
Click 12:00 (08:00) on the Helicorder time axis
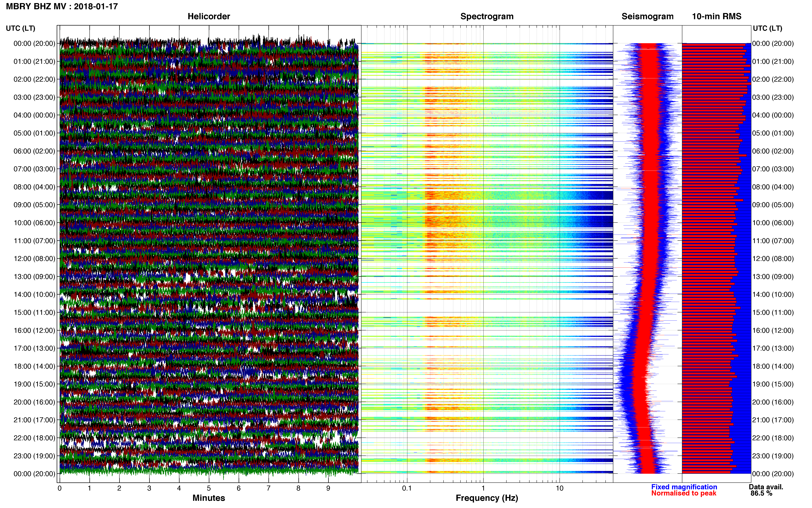click(34, 259)
